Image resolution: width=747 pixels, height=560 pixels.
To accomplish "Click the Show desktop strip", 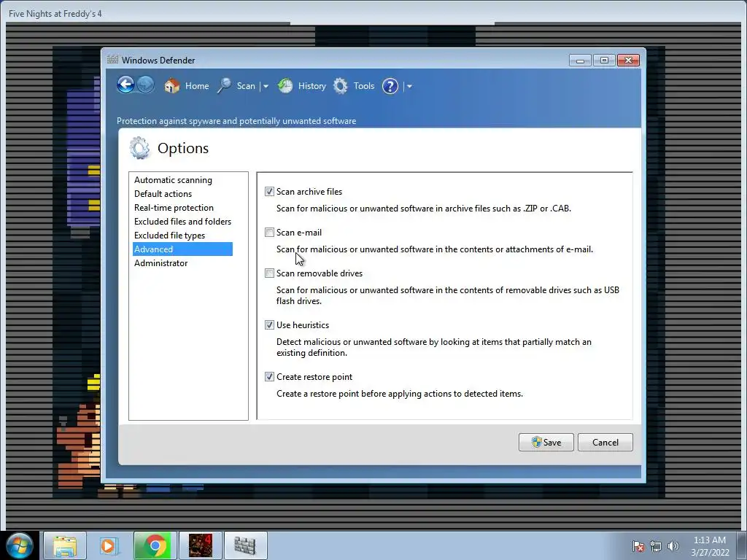I will 743,545.
